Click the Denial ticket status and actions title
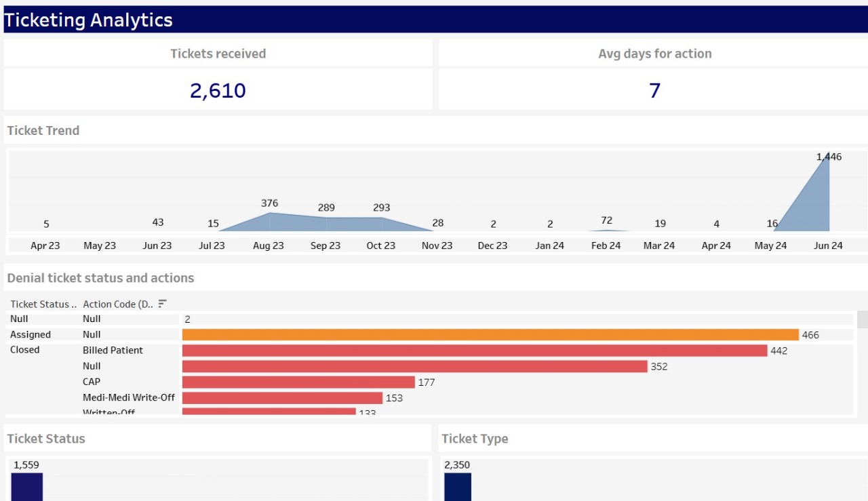 tap(100, 278)
